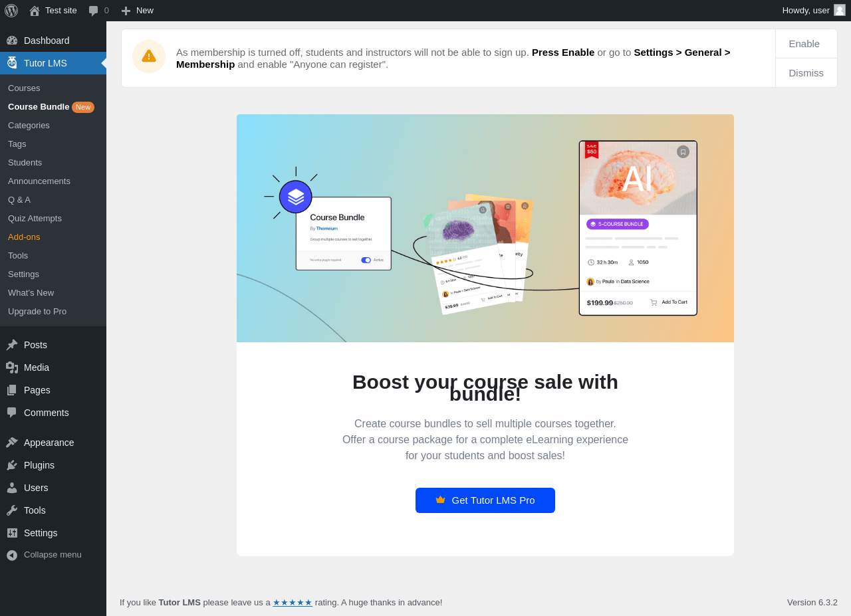Open Tutor LMS Settings submenu item
The width and height of the screenshot is (851, 616).
pyautogui.click(x=23, y=274)
